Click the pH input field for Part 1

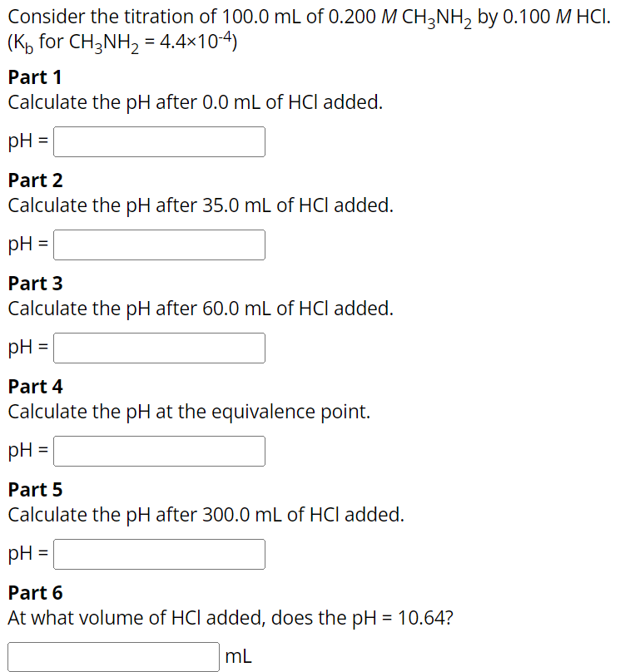point(158,141)
